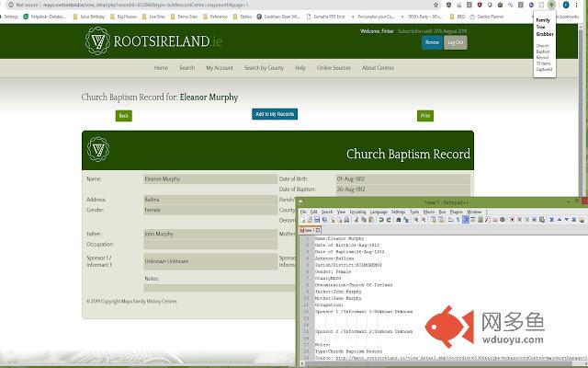This screenshot has width=588, height=368.
Task: Click the green Print button
Action: (424, 116)
